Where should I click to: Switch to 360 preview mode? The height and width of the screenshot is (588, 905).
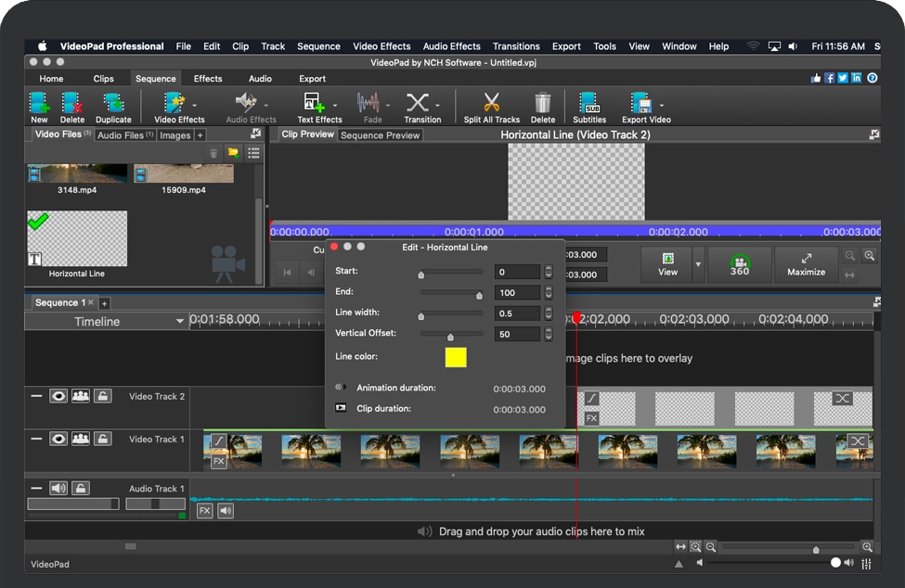tap(738, 264)
